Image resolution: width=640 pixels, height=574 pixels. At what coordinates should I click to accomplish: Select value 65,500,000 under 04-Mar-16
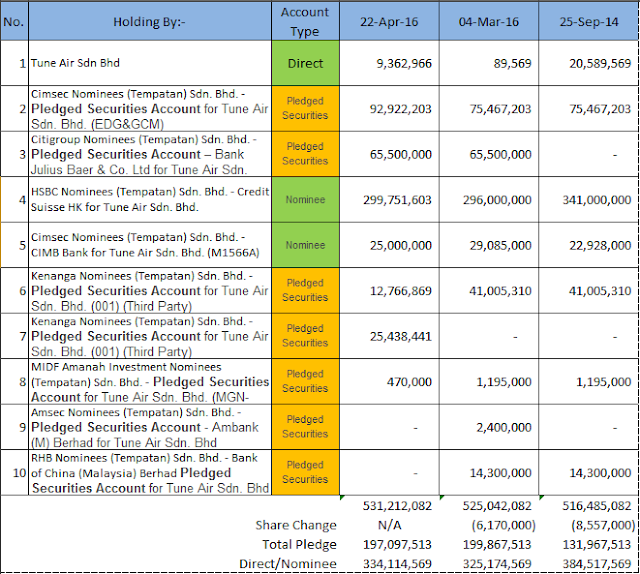click(x=500, y=155)
